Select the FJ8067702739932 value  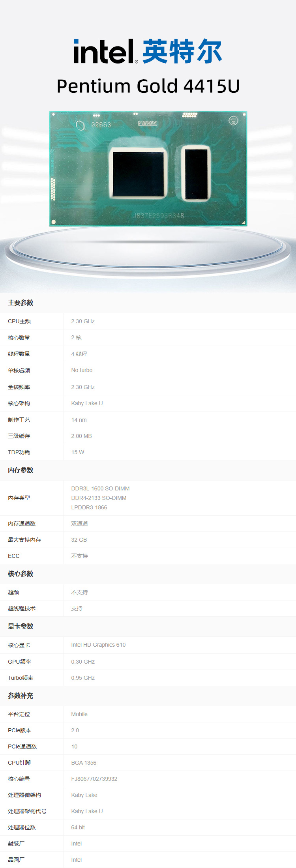coord(94,779)
